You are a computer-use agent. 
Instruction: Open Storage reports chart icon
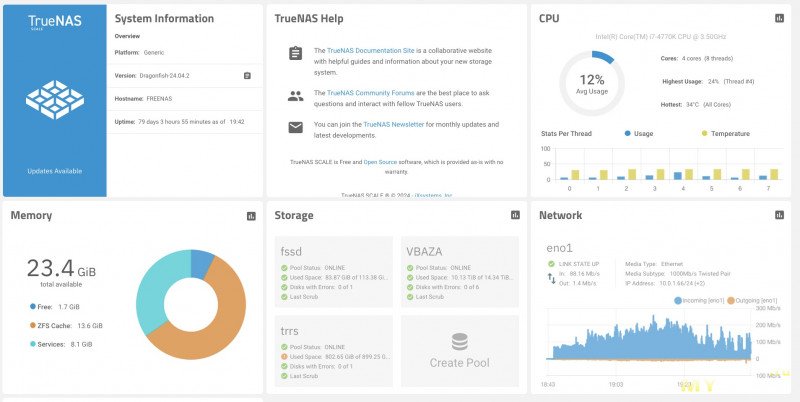pos(515,215)
